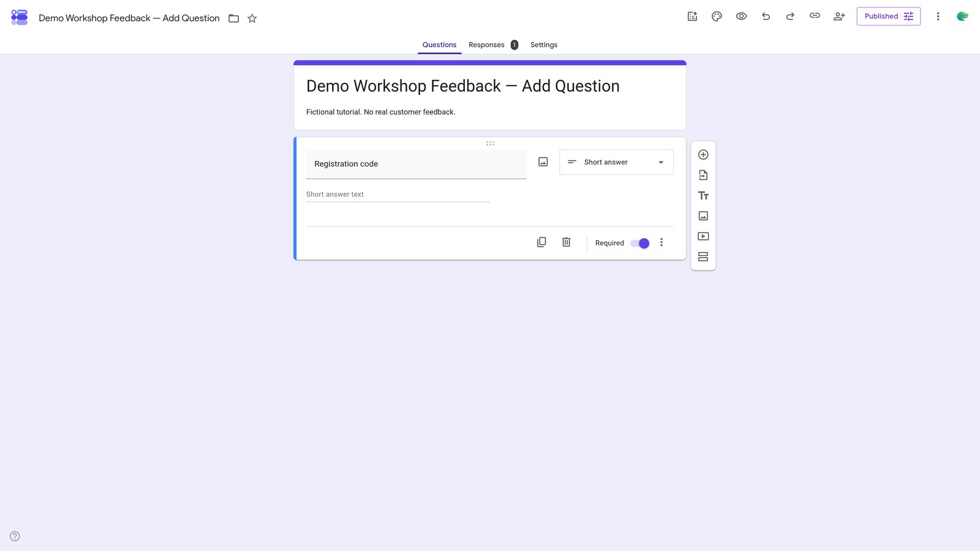Open the Published options button

click(x=888, y=17)
